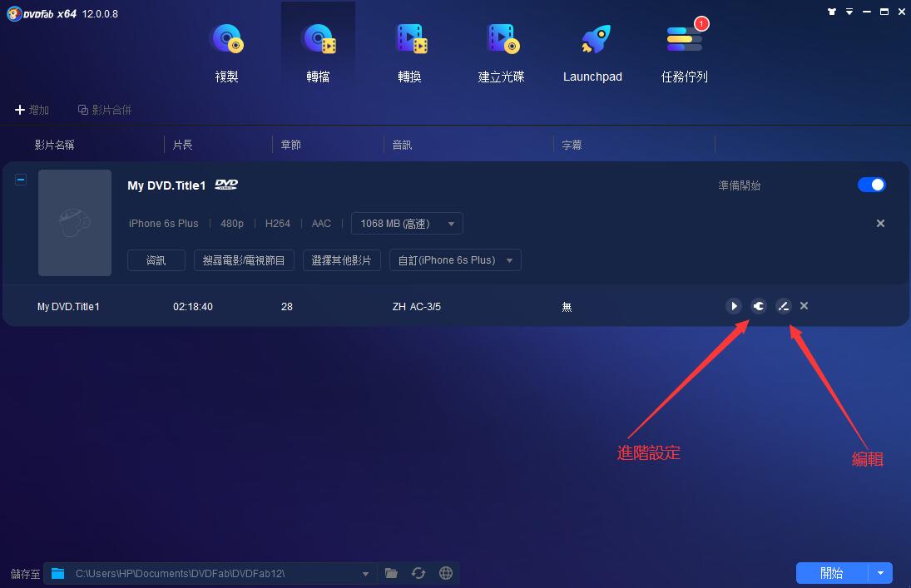Open the 建立光碟 (Creator) module

[501, 52]
